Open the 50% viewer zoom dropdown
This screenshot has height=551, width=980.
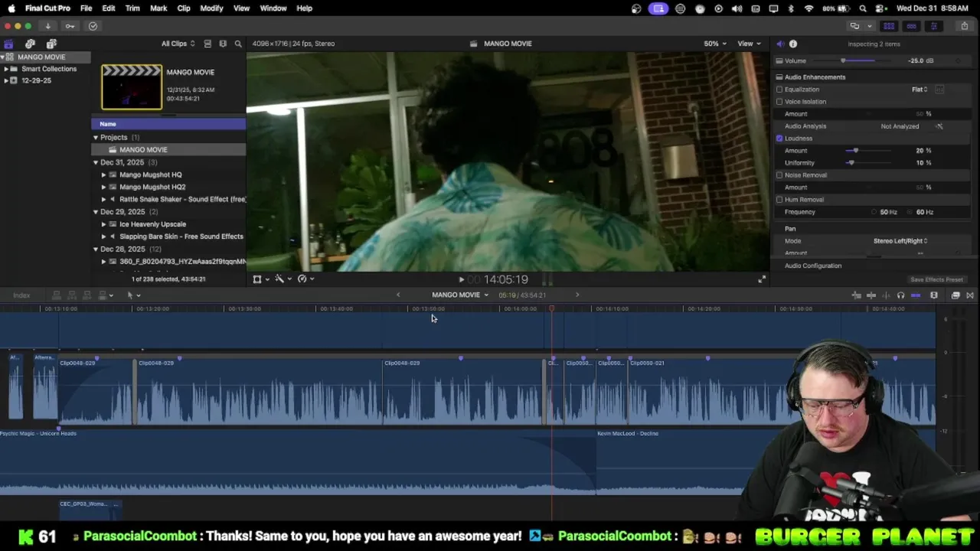tap(715, 44)
